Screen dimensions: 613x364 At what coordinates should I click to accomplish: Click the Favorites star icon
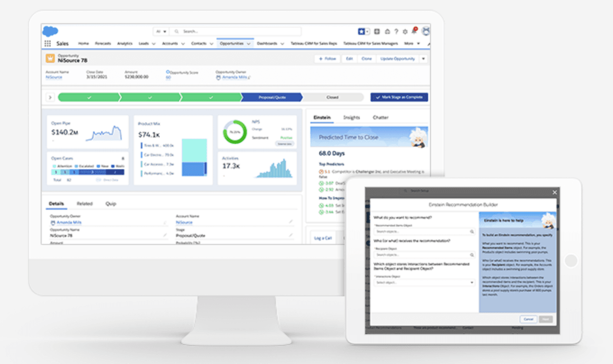click(362, 32)
